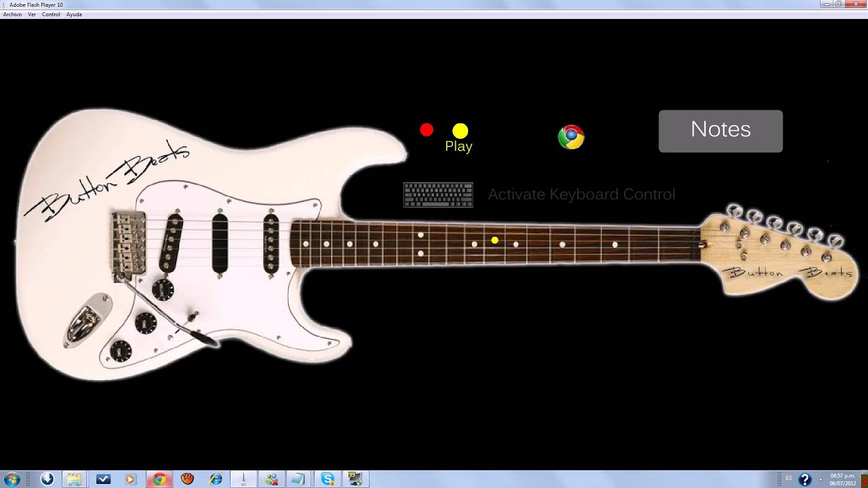Image resolution: width=868 pixels, height=488 pixels.
Task: Open Skype from the taskbar
Action: [x=328, y=479]
